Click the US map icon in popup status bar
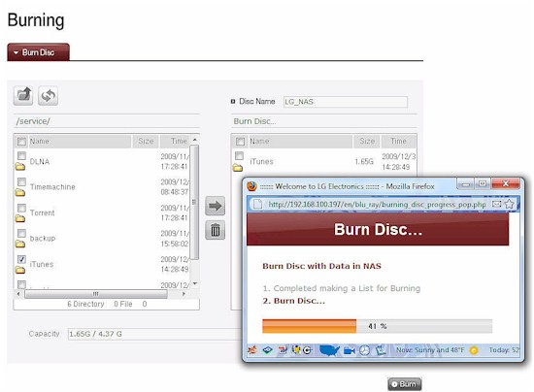The height and width of the screenshot is (392, 534). (329, 350)
